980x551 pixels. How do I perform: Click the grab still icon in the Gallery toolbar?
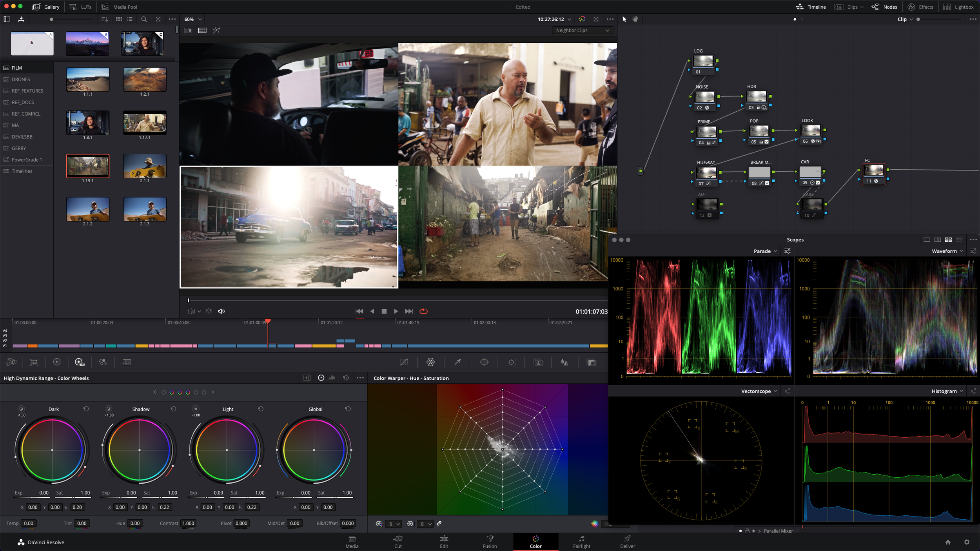point(21,19)
